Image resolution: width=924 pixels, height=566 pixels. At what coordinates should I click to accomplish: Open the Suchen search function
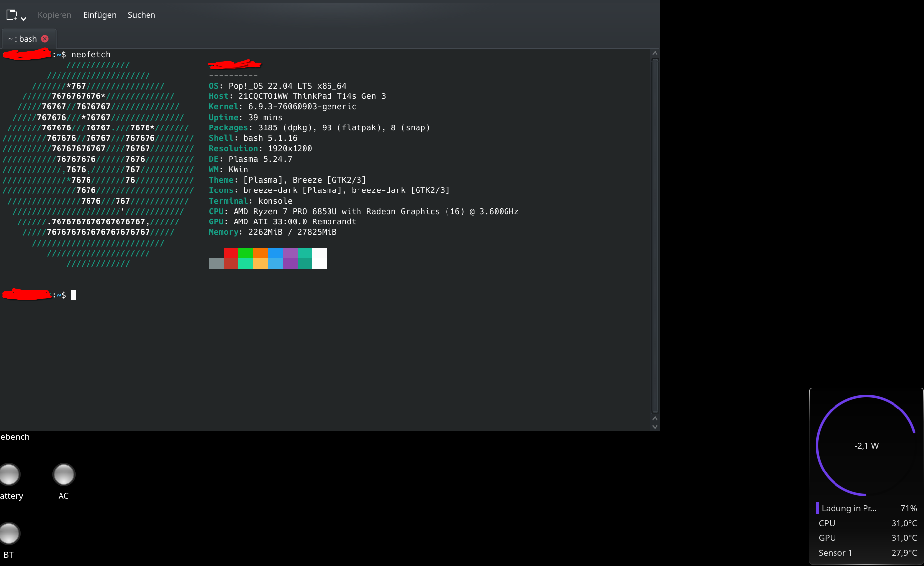tap(142, 15)
